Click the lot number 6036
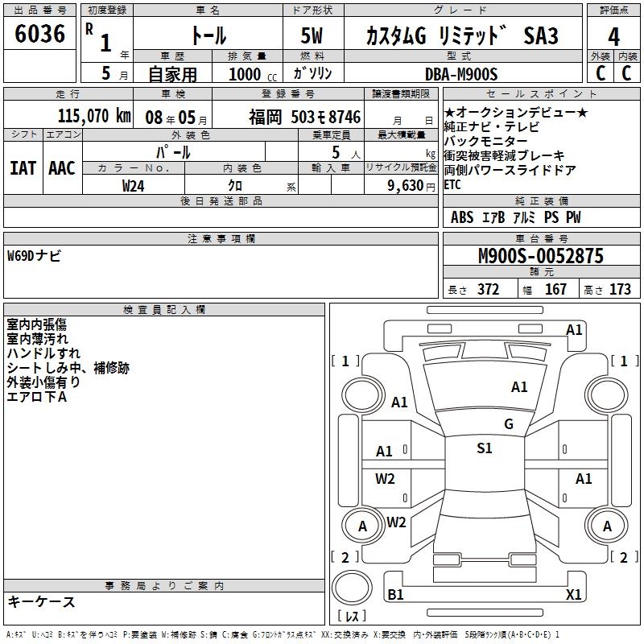Viewport: 644px width, 644px height. click(x=39, y=35)
